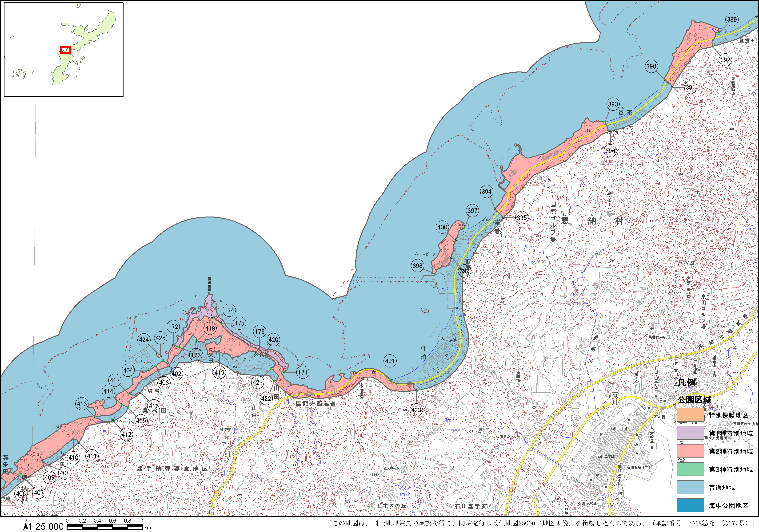Select boundary point marker 418
This screenshot has height=532, width=759.
[x=210, y=328]
